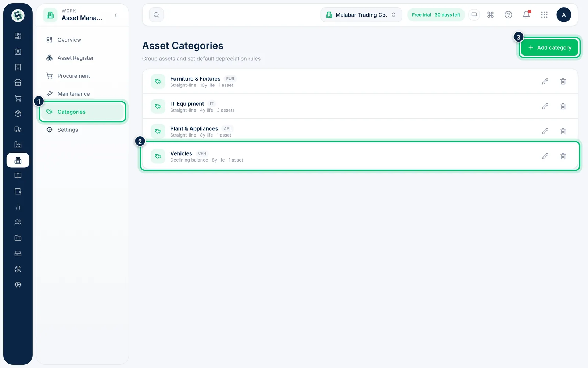
Task: Delete the Furniture & Fixtures category
Action: [563, 81]
